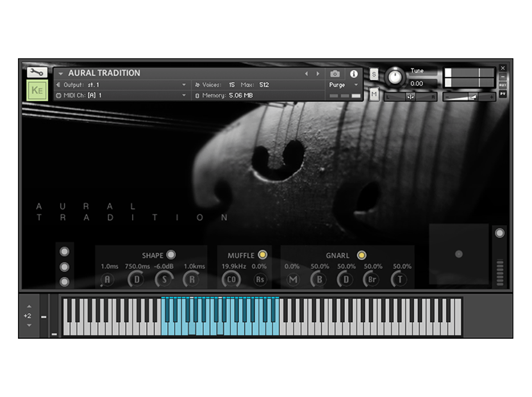The height and width of the screenshot is (397, 532).
Task: Toggle the AUX sends view
Action: 503,85
